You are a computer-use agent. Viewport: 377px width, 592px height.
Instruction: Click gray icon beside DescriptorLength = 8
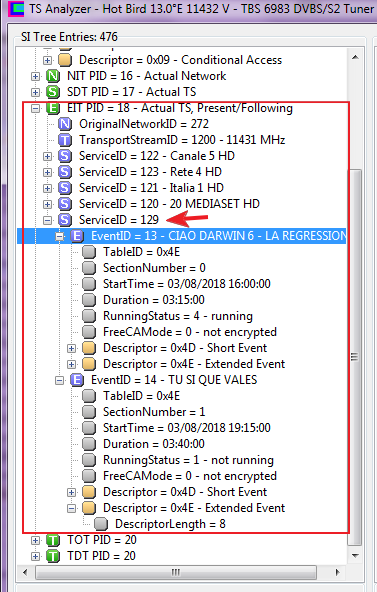[101, 524]
